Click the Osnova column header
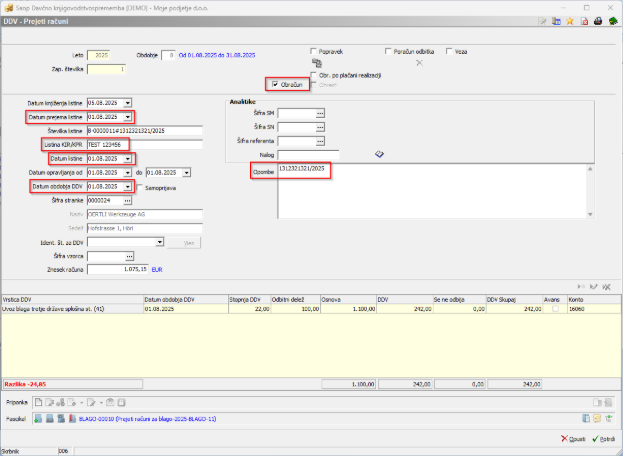624x456 pixels. 348,299
